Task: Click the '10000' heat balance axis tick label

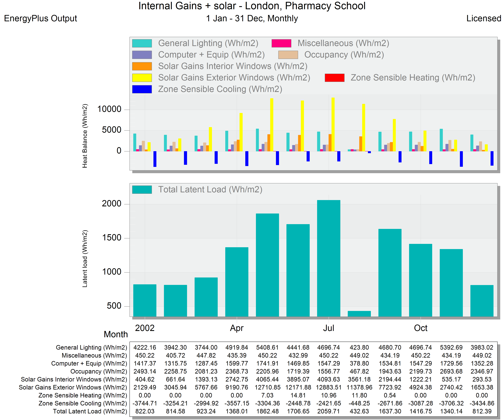Action: 109,109
